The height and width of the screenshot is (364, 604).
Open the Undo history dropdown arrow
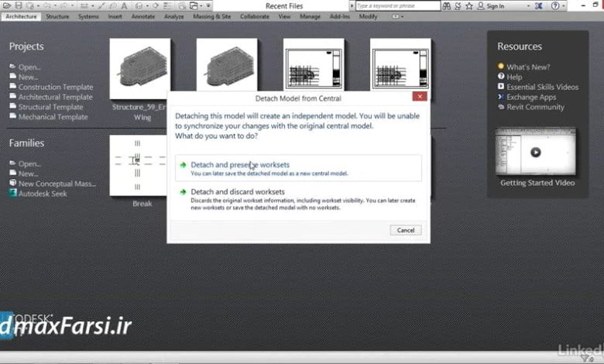pos(55,6)
